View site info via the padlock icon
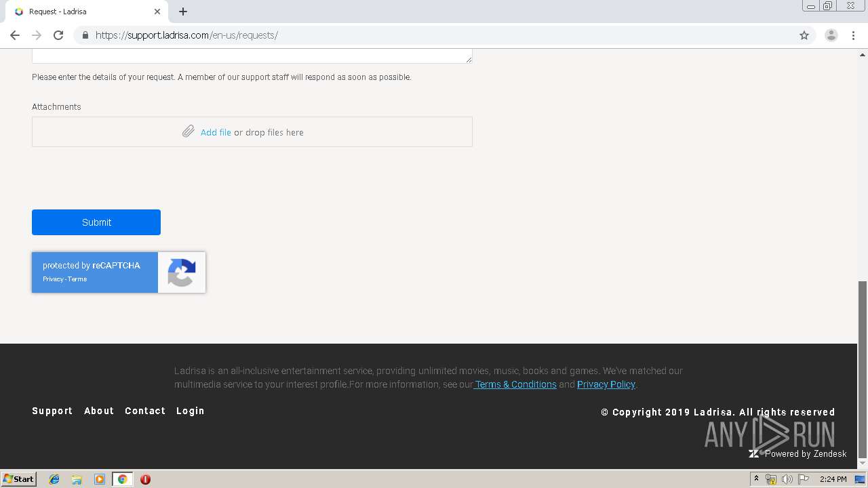 (85, 35)
